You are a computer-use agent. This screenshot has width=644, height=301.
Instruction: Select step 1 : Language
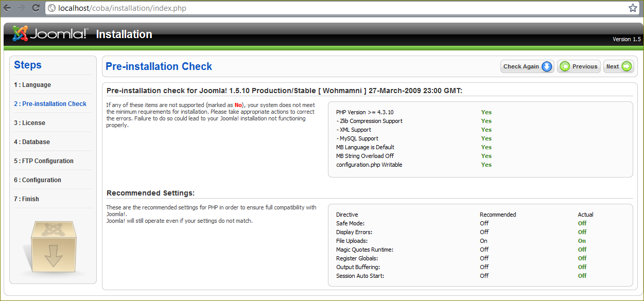pos(32,85)
